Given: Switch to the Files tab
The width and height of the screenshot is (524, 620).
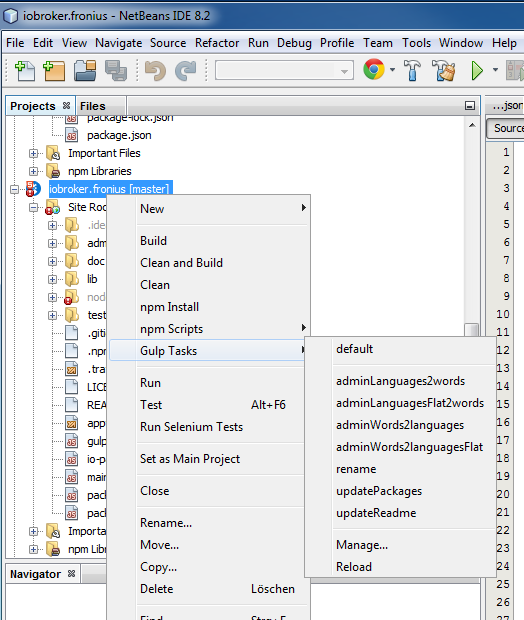Looking at the screenshot, I should pos(93,106).
